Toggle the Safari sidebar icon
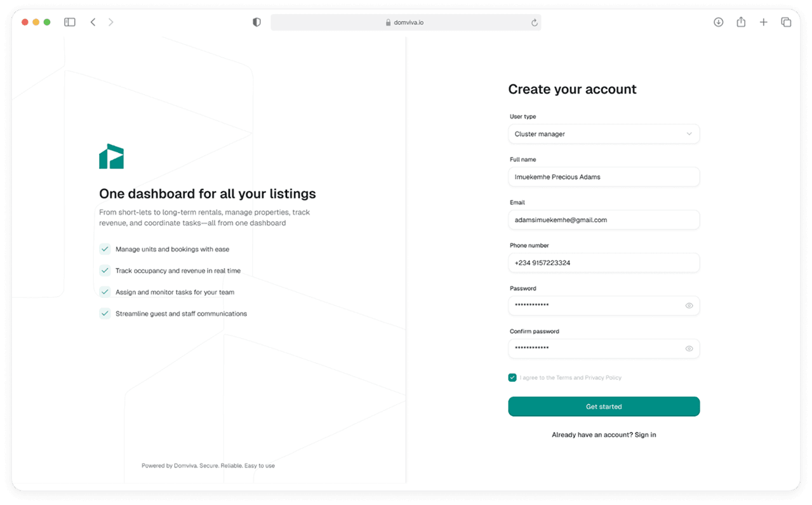Viewport: 812px width, 505px height. [70, 22]
